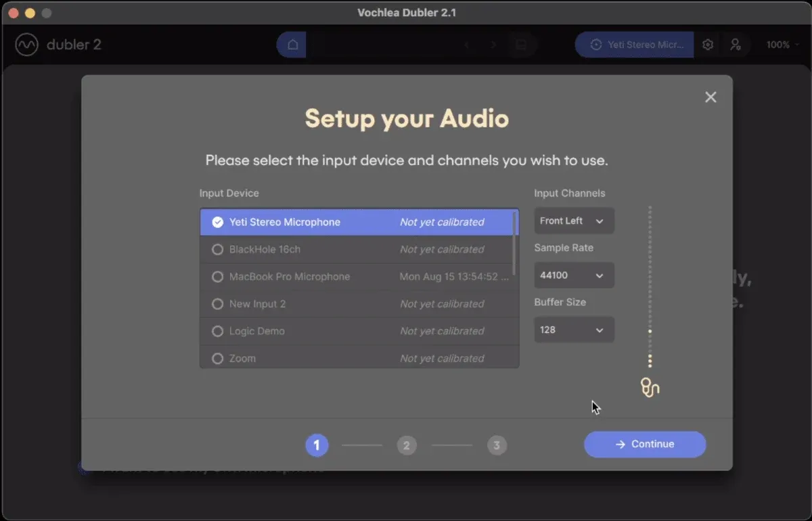The height and width of the screenshot is (521, 812).
Task: Click the Sample Rate label
Action: pyautogui.click(x=564, y=248)
